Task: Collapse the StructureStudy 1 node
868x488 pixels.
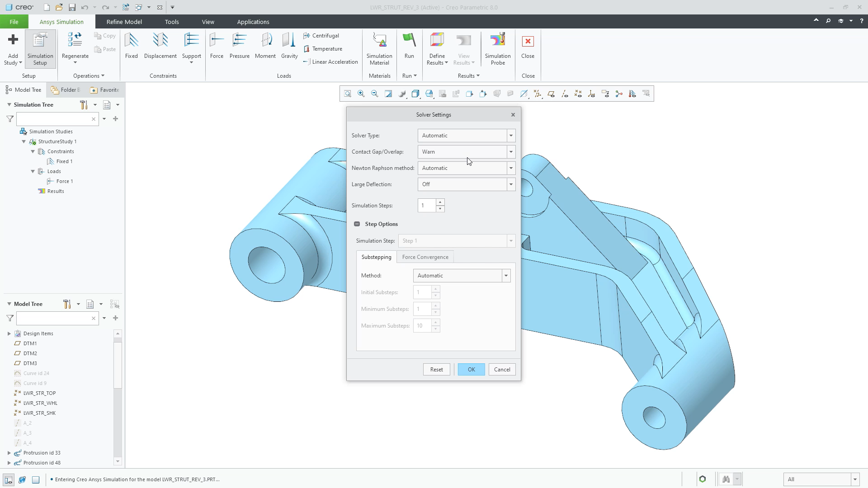Action: (24, 141)
